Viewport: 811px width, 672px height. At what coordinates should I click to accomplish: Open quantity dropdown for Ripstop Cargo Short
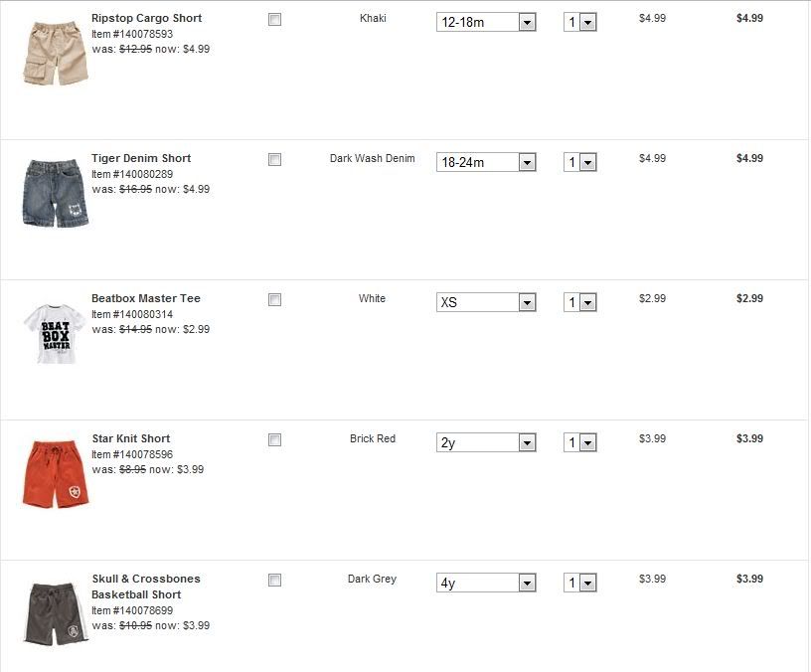click(579, 22)
